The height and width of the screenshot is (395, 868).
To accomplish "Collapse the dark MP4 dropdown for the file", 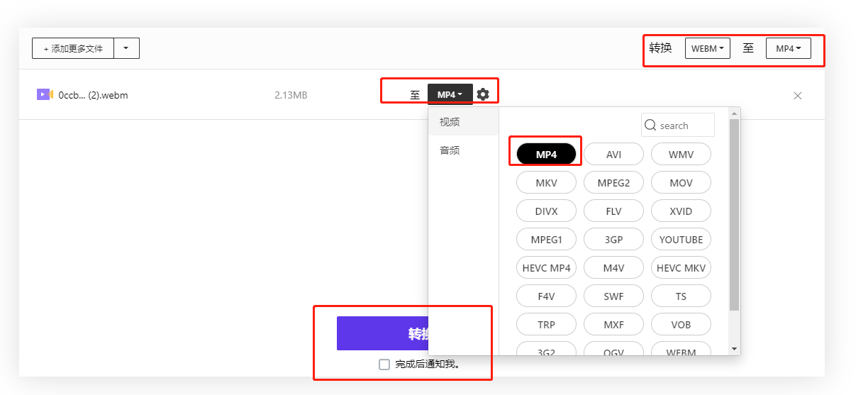I will point(450,94).
